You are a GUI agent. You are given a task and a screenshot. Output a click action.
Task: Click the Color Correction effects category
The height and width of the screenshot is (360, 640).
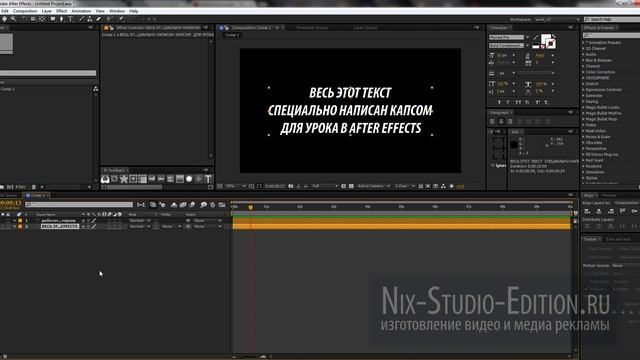600,72
